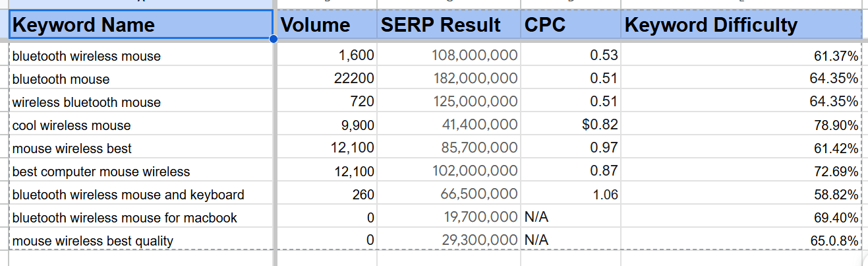The height and width of the screenshot is (266, 868).
Task: Click the SERP result cell 108,000,000
Action: tap(448, 56)
